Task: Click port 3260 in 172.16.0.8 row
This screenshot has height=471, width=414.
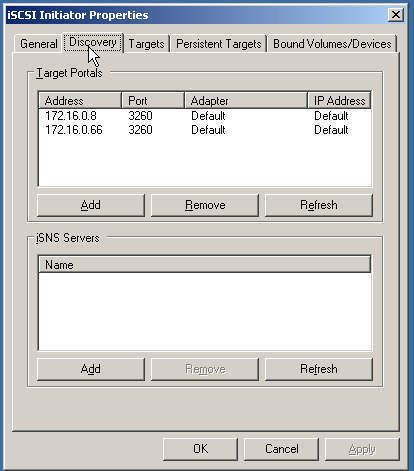Action: [140, 116]
